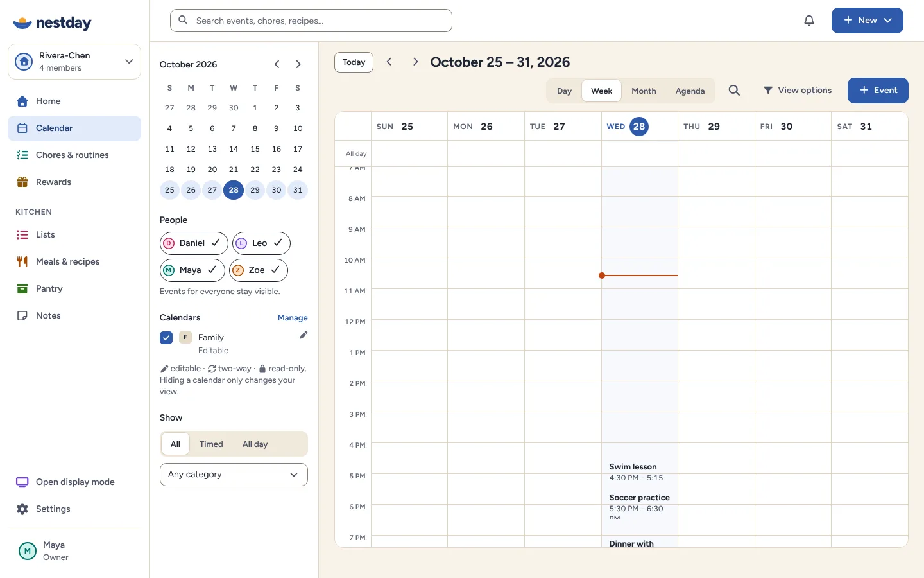
Task: Click the calendar search magnifier icon
Action: [x=734, y=91]
